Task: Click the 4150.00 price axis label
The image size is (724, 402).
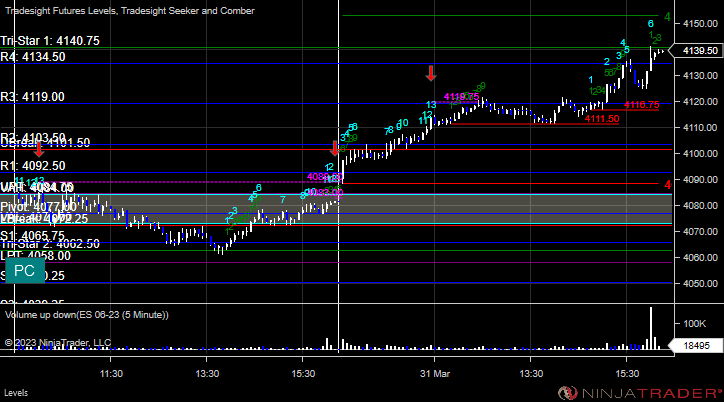Action: [700, 24]
